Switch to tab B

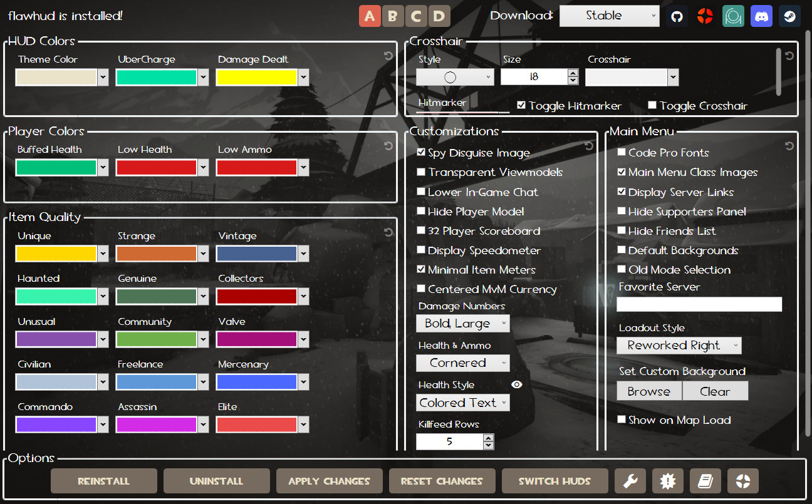(393, 16)
